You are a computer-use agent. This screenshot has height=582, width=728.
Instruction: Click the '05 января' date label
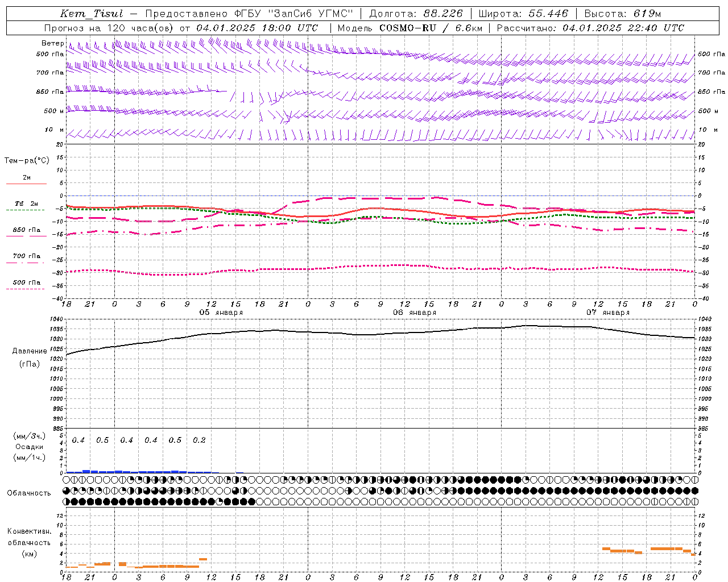click(x=221, y=313)
